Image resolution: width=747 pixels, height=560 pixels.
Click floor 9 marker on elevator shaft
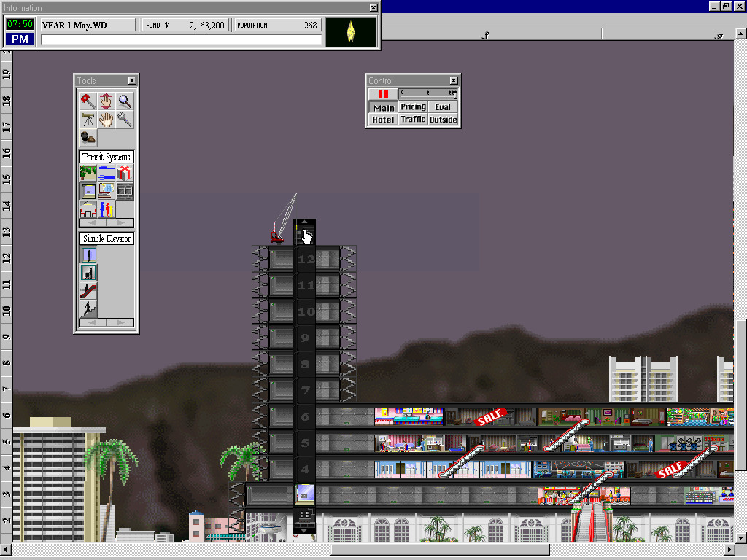click(306, 338)
